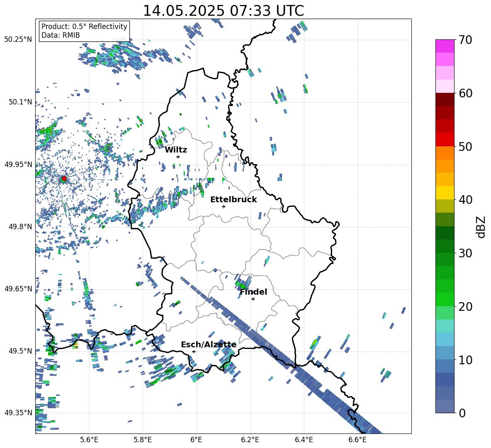This screenshot has width=491, height=448.
Task: Click the dBZ colorbar axis label
Action: 481,227
